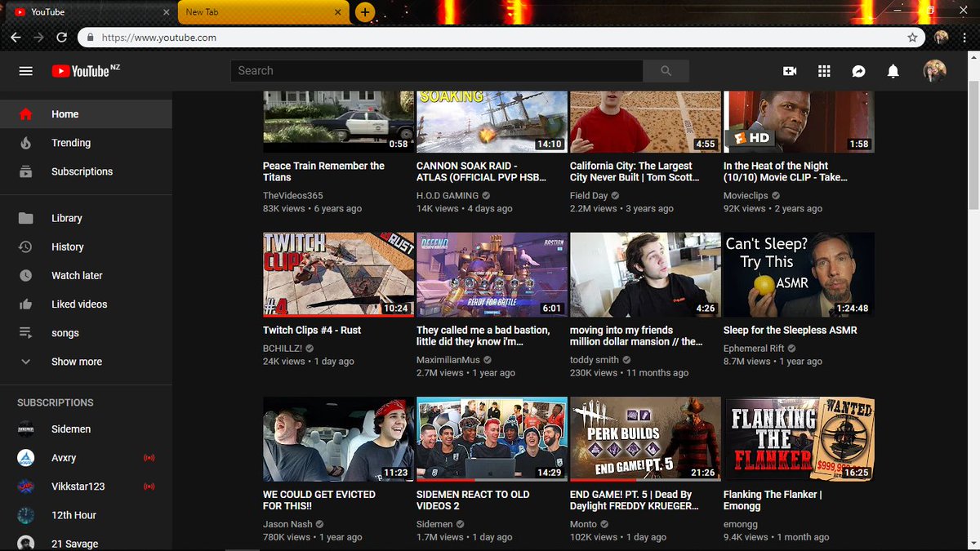Open Jason Nash channel link
Image resolution: width=980 pixels, height=551 pixels.
[288, 524]
